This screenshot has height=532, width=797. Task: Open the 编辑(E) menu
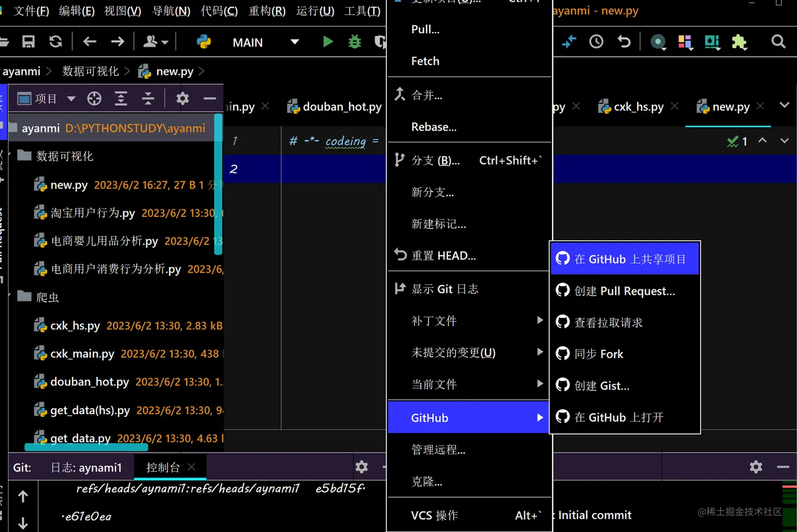click(77, 11)
